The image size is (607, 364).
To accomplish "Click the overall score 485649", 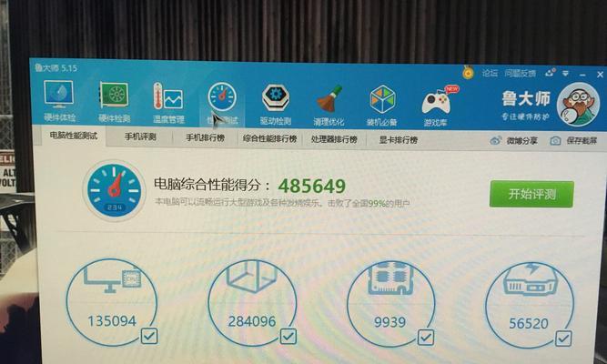I will click(311, 187).
